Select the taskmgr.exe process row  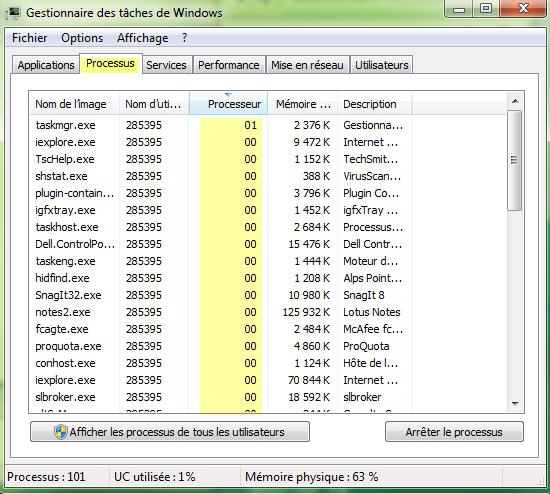(x=268, y=125)
